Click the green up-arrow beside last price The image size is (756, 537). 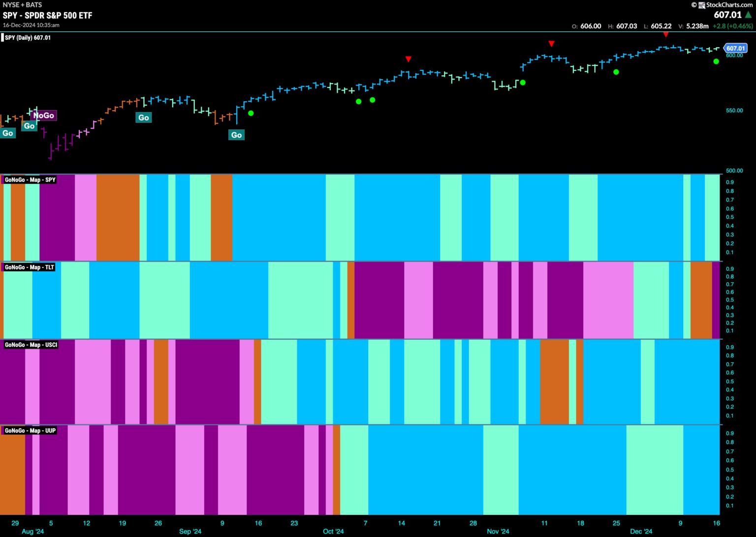click(x=749, y=15)
